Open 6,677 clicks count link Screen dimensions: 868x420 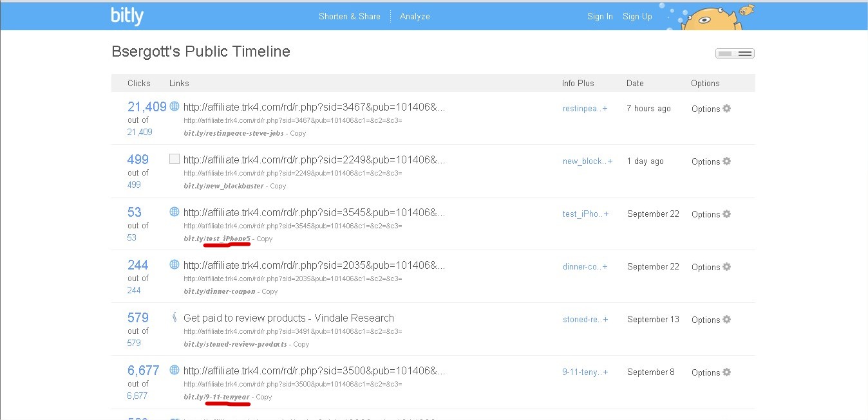pos(143,370)
